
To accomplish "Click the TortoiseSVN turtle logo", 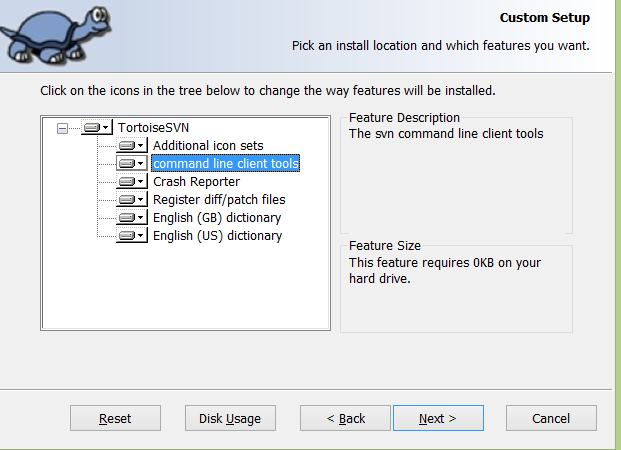I will (55, 32).
